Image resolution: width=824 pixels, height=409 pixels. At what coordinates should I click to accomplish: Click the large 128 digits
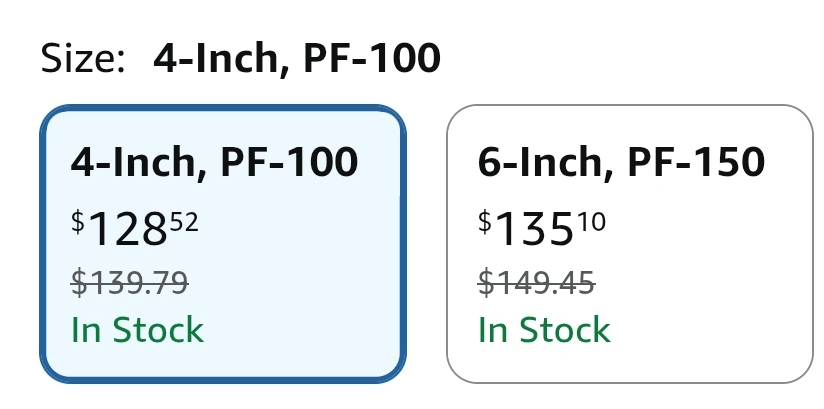[x=127, y=229]
